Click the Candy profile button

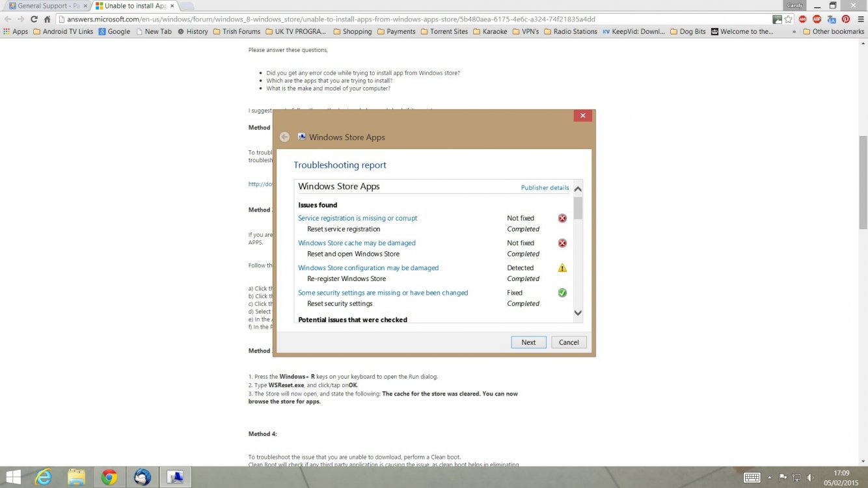[794, 5]
